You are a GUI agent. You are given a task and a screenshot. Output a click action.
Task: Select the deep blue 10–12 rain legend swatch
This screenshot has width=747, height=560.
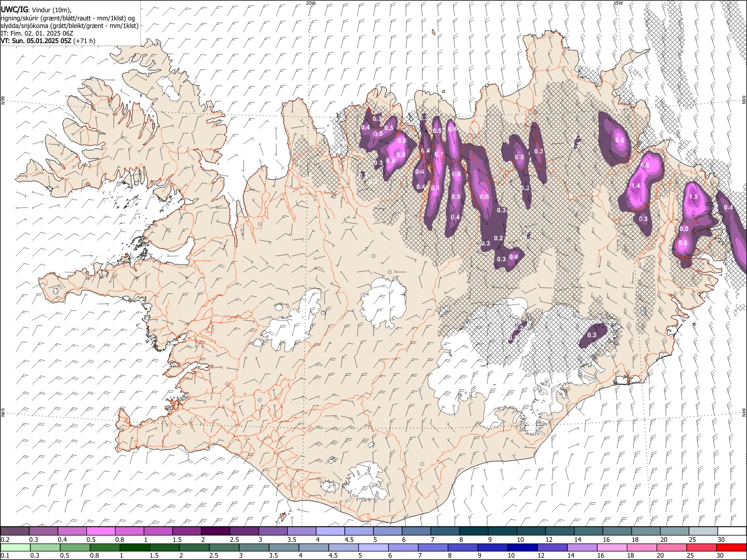point(522,547)
